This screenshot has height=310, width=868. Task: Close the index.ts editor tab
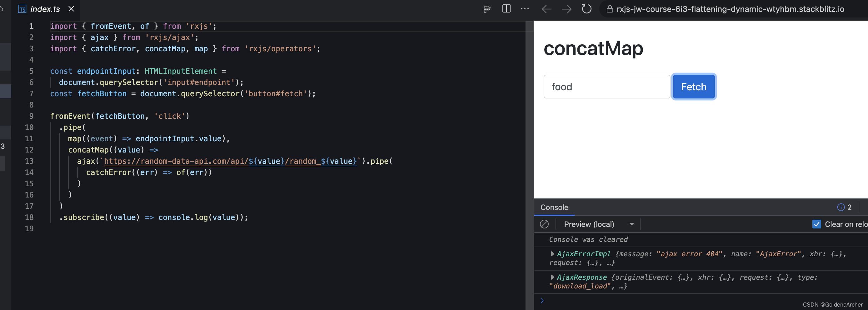pyautogui.click(x=71, y=9)
